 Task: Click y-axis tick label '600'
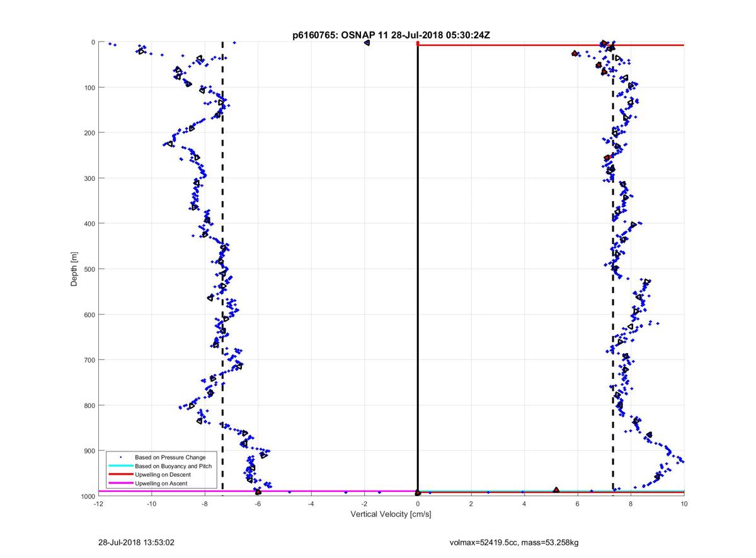pyautogui.click(x=88, y=314)
